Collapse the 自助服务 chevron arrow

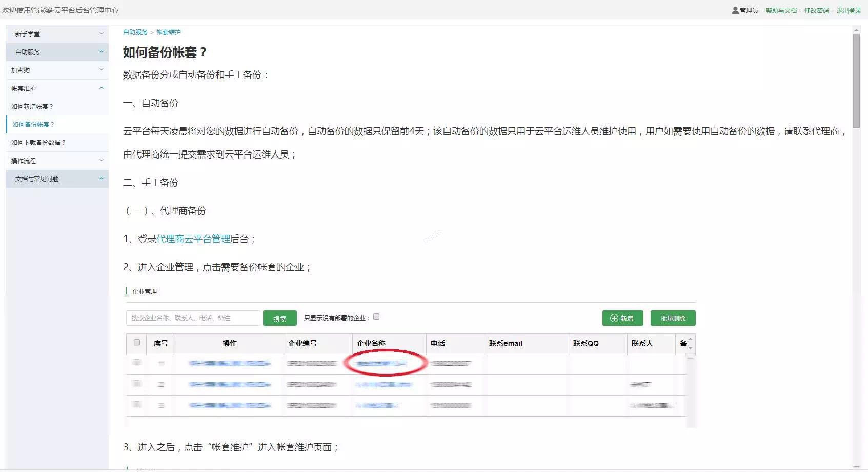[x=102, y=51]
